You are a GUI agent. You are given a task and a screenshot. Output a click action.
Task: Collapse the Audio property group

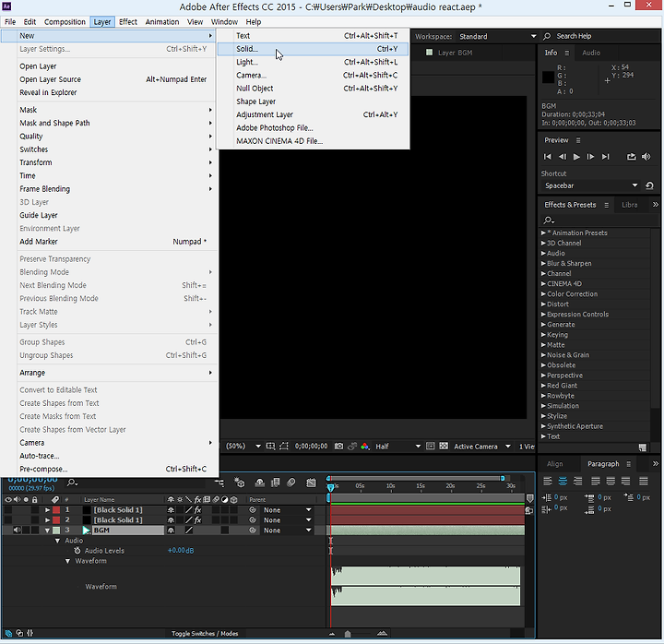pos(57,541)
